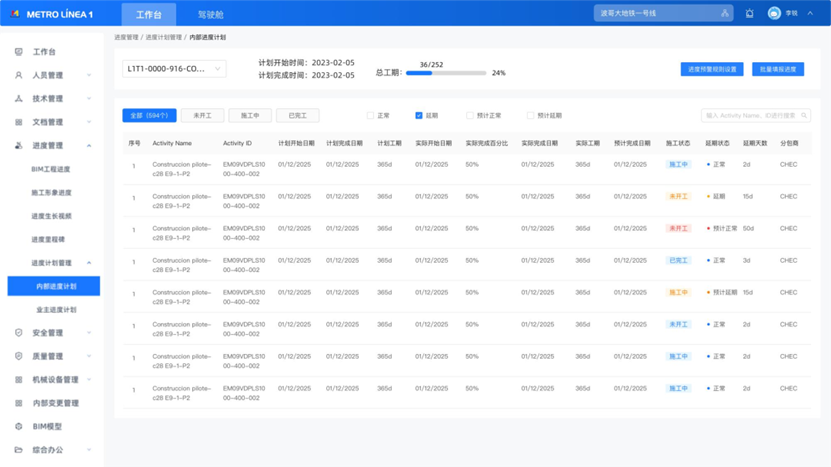Focus the Activity Name search input
Image resolution: width=831 pixels, height=467 pixels.
coord(756,116)
